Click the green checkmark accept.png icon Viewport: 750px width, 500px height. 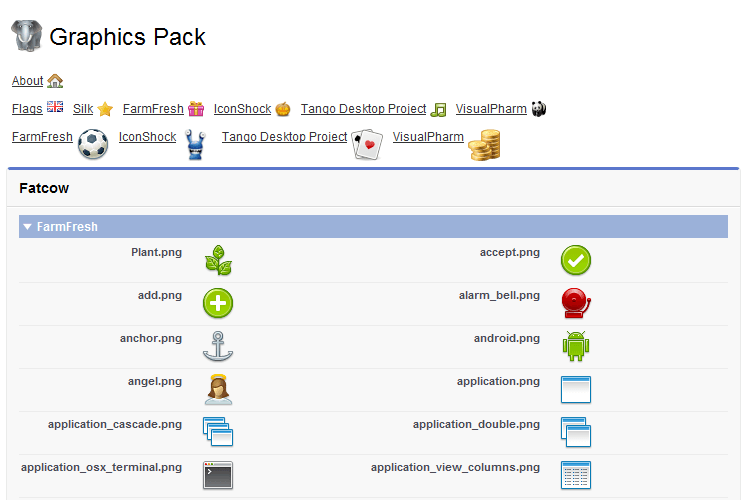point(575,260)
